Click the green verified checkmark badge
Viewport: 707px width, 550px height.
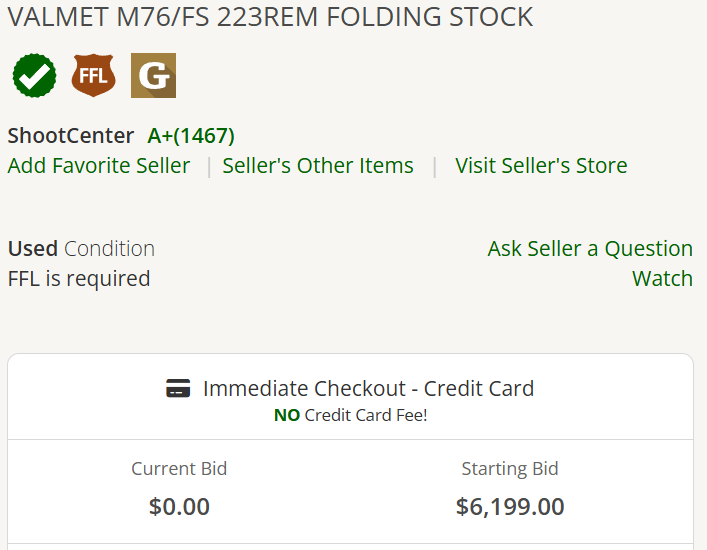click(35, 75)
